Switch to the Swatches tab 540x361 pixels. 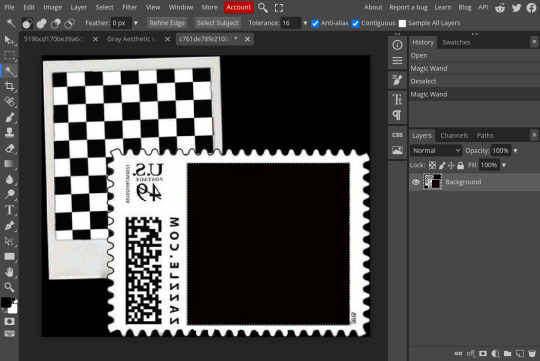[456, 42]
